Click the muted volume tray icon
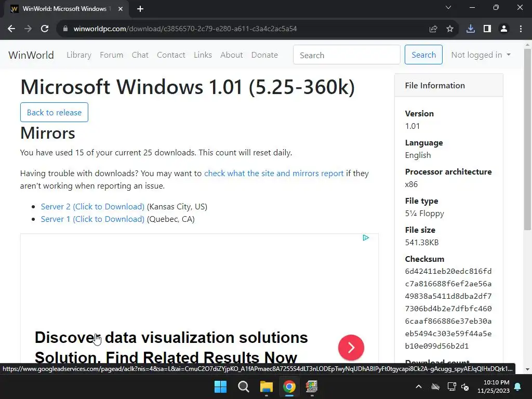Image resolution: width=532 pixels, height=399 pixels. pos(465,387)
